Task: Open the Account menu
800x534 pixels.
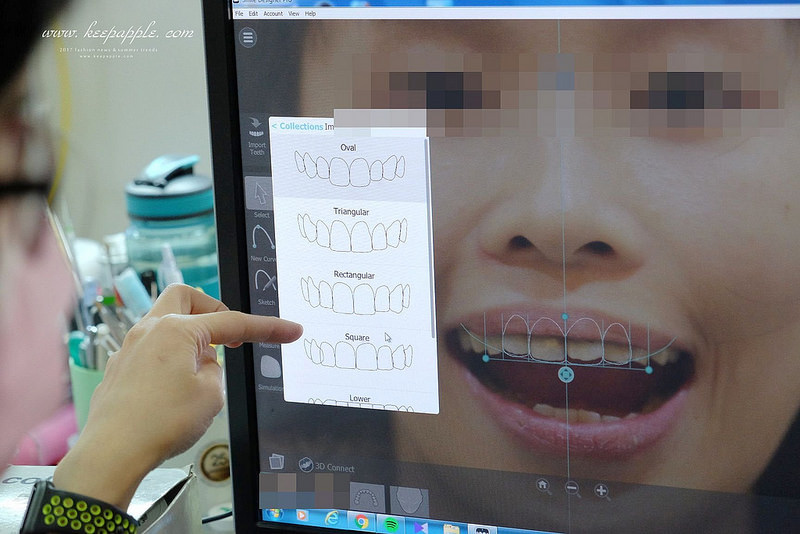Action: [x=273, y=14]
